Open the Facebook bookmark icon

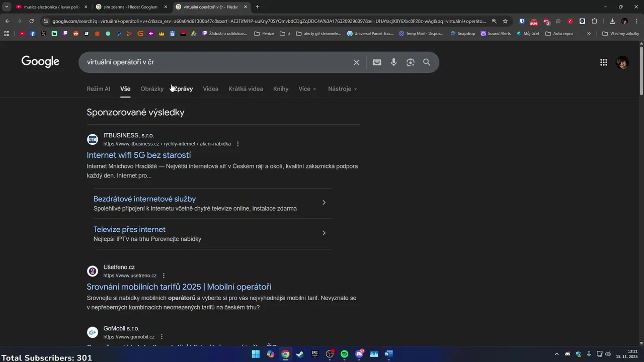[x=33, y=34]
